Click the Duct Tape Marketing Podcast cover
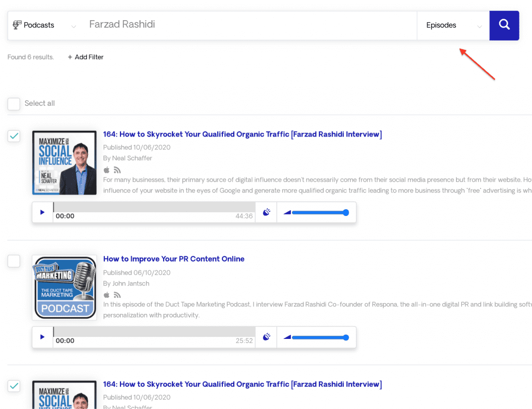The image size is (532, 409). tap(64, 288)
